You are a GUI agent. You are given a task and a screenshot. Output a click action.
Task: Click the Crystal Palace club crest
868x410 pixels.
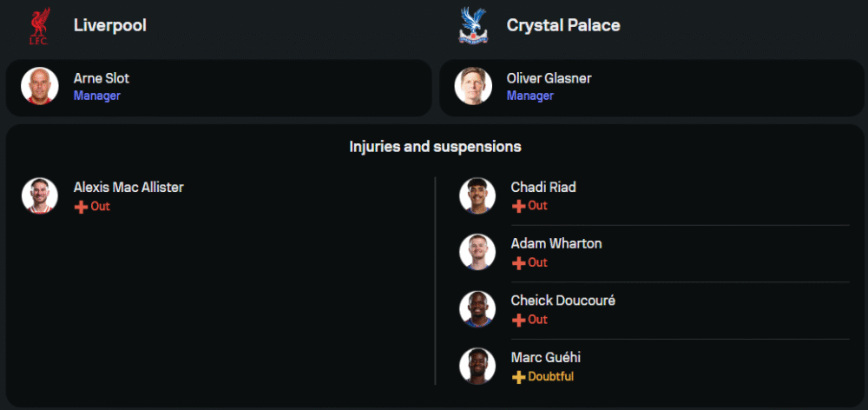point(473,26)
